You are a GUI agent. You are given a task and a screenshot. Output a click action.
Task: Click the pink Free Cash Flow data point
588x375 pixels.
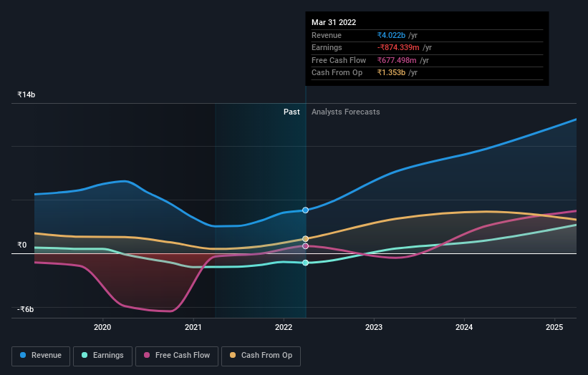pos(305,246)
